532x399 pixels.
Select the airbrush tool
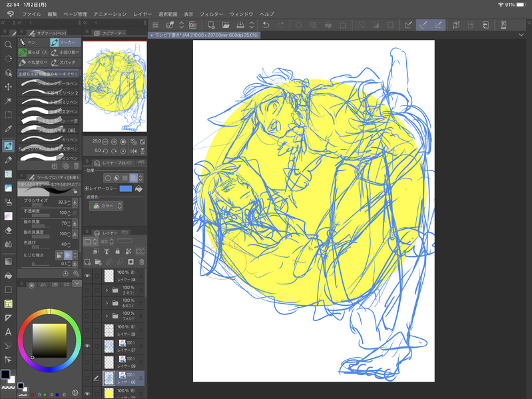pyautogui.click(x=8, y=202)
